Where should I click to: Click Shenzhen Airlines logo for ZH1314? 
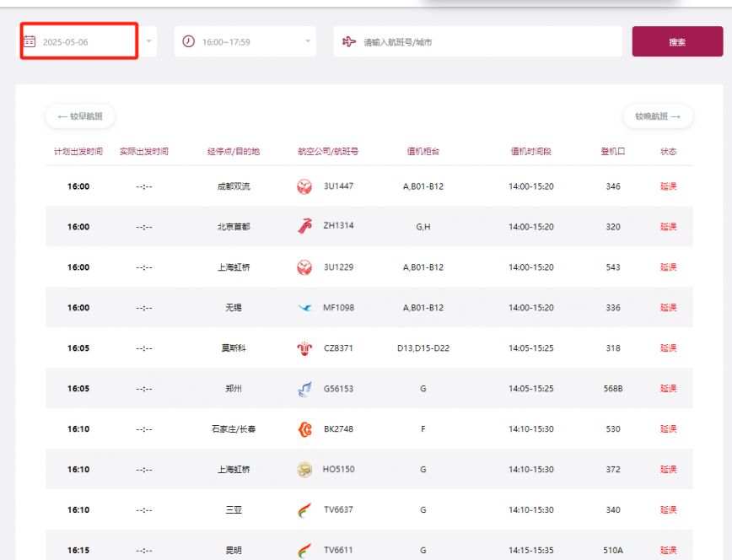click(x=304, y=227)
